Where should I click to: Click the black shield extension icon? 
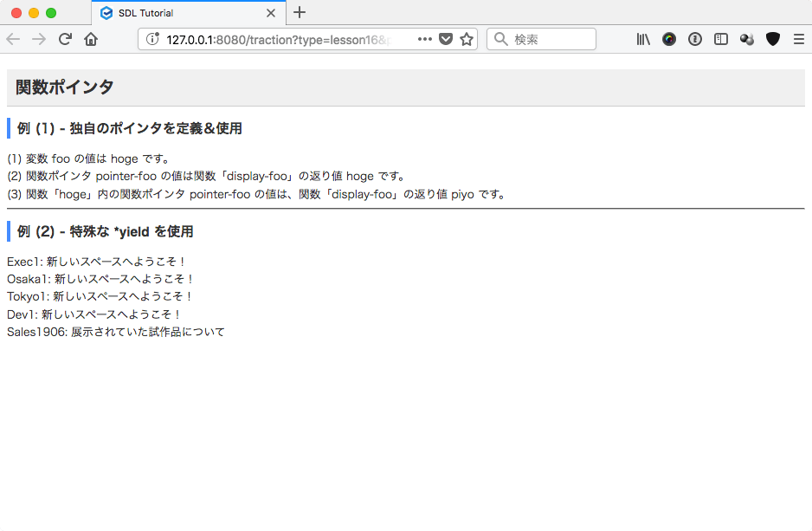[x=773, y=39]
